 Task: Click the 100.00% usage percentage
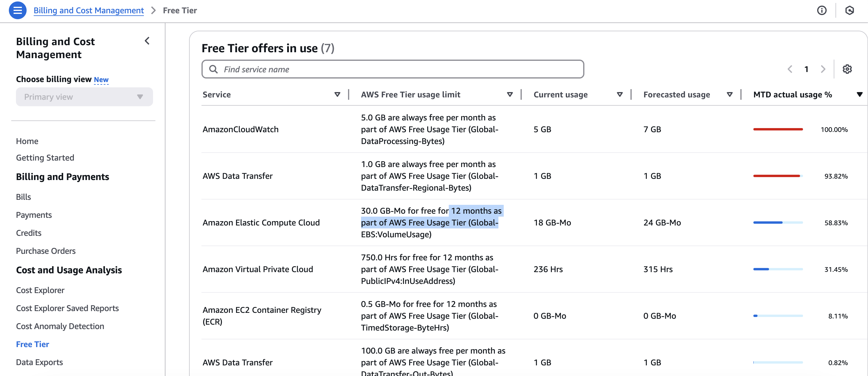coord(834,130)
